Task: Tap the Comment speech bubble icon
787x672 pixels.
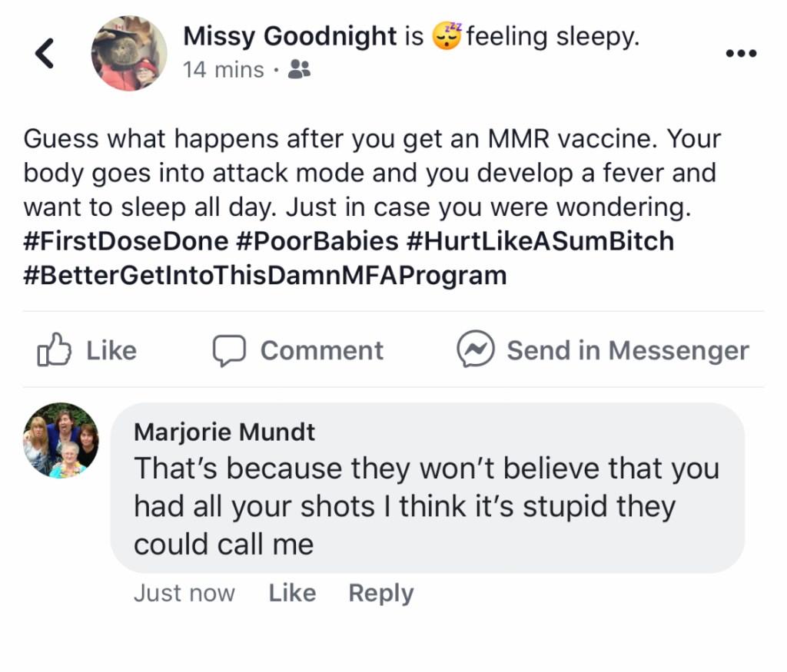Action: pos(228,351)
